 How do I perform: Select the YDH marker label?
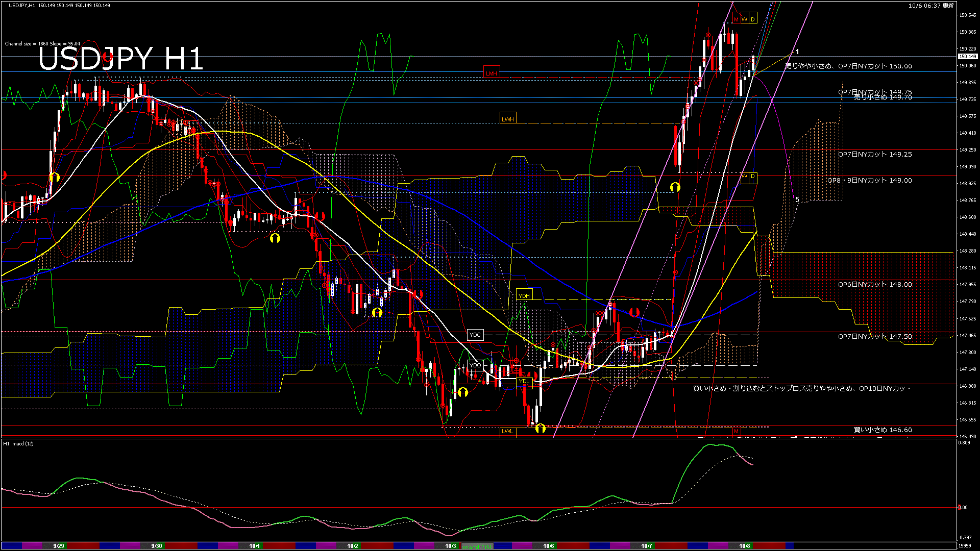coord(524,295)
